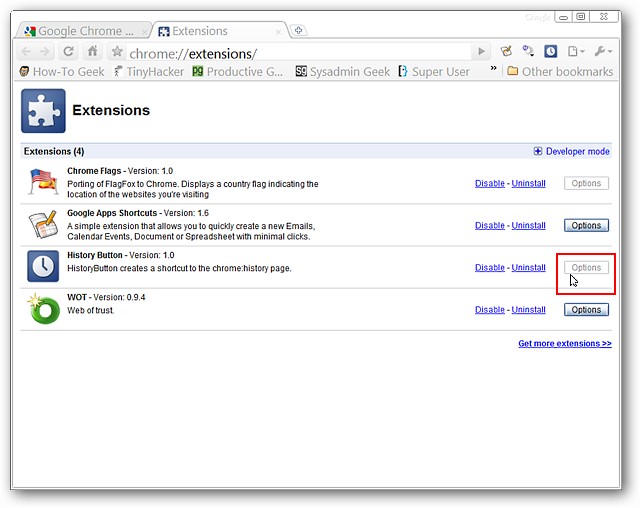Open the Google Apps Shortcuts toolbar icon
Screen dimensions: 640x508
pyautogui.click(x=506, y=51)
